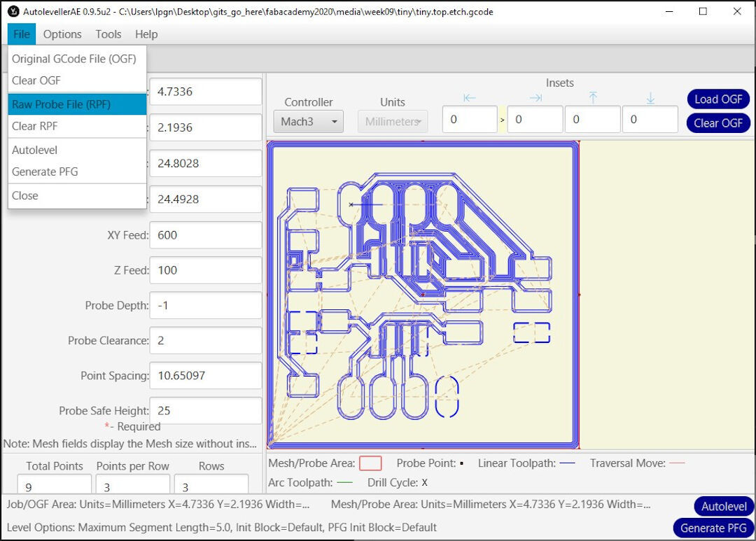Click the Autolevel button at bottom right
Screen dimensions: 756x541
tap(724, 506)
